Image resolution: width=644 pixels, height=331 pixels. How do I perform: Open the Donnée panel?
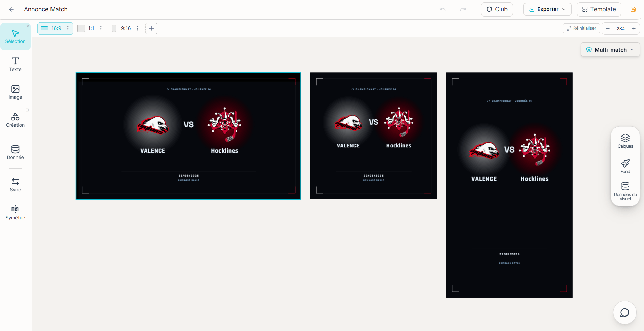pyautogui.click(x=15, y=152)
